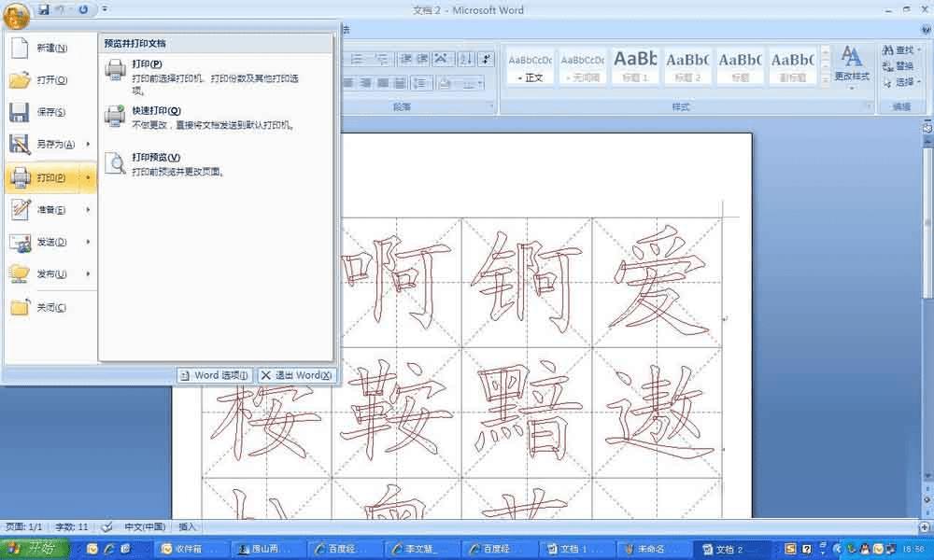The width and height of the screenshot is (934, 560).
Task: Apply the 副标题 style thumbnail
Action: 792,66
